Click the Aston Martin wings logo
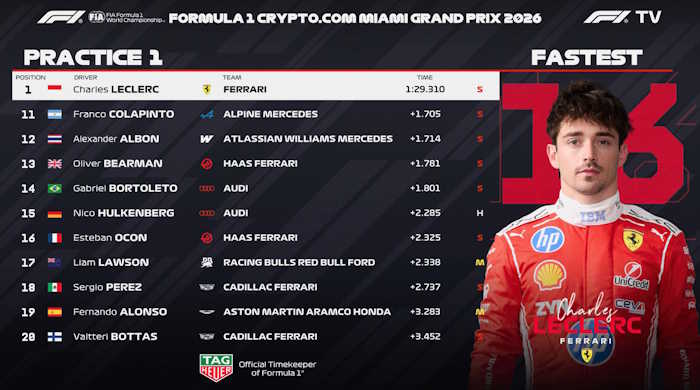Image resolution: width=700 pixels, height=390 pixels. coord(207,312)
